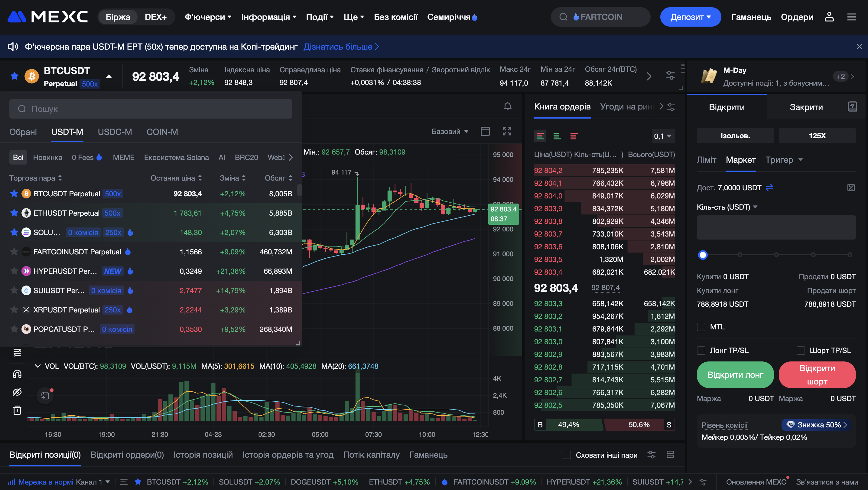Star the FARTCOINUSDT Perpetual pair
Viewport: 868px width, 490px height.
pos(14,252)
